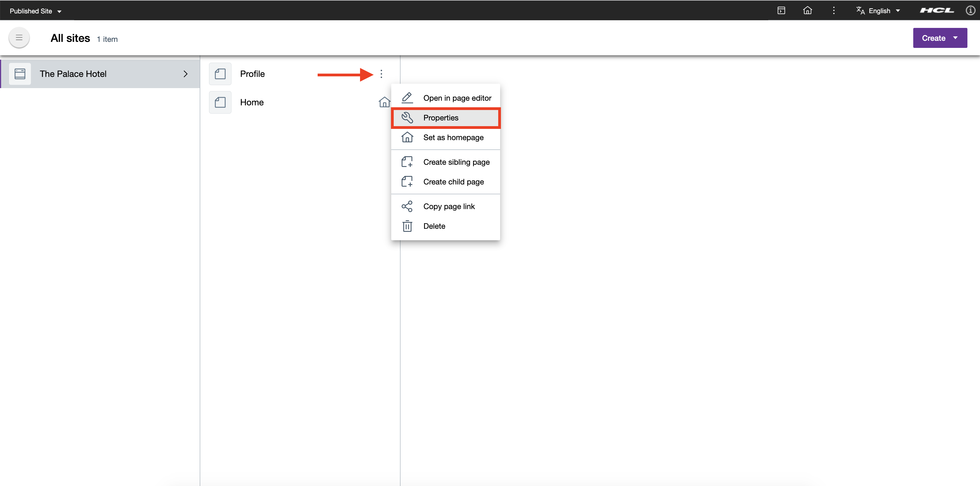980x486 pixels.
Task: Select the Profile page document icon
Action: click(x=220, y=73)
